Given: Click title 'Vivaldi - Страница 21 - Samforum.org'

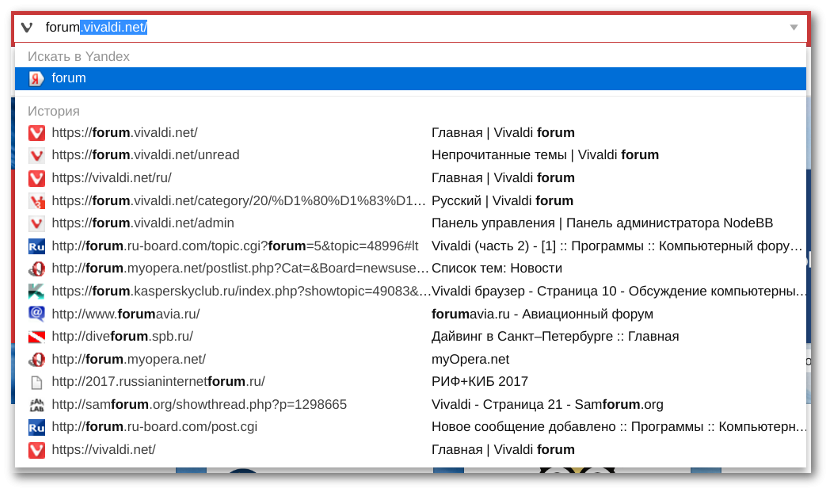Looking at the screenshot, I should click(x=547, y=405).
